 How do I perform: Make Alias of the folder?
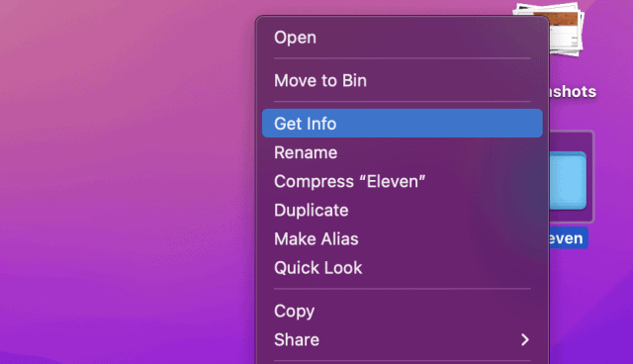point(403,239)
